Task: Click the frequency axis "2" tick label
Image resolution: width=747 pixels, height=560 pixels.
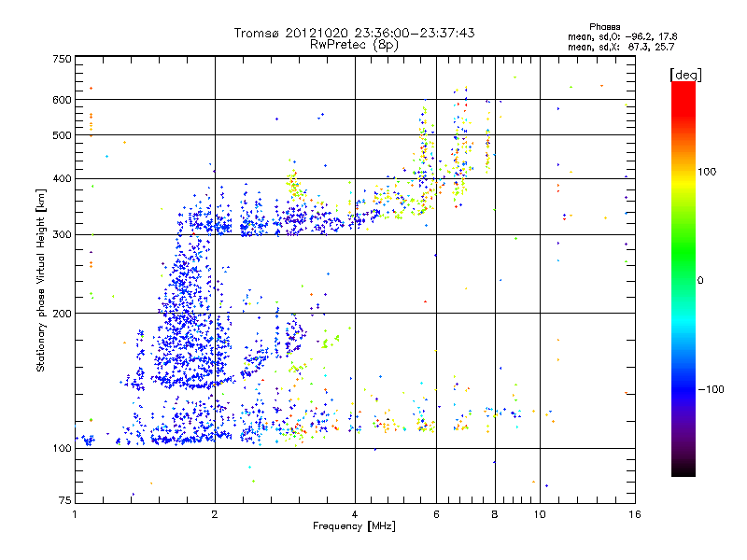Action: pos(215,514)
